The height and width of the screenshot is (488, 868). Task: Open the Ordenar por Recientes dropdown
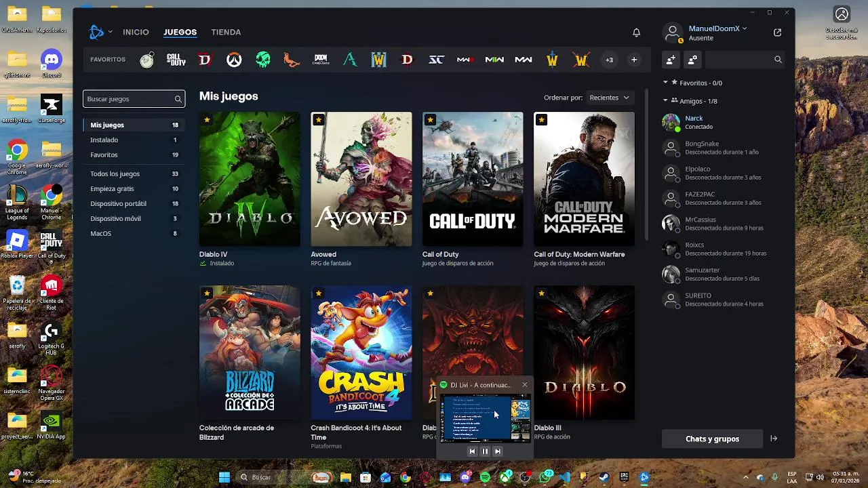coord(609,98)
